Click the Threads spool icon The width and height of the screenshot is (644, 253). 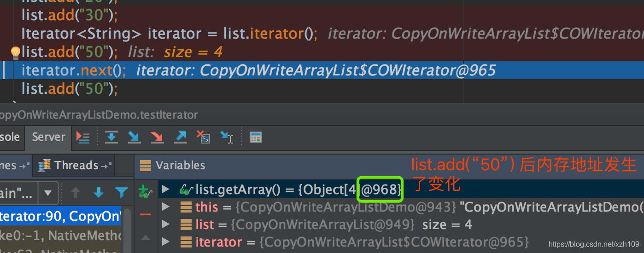coord(45,165)
